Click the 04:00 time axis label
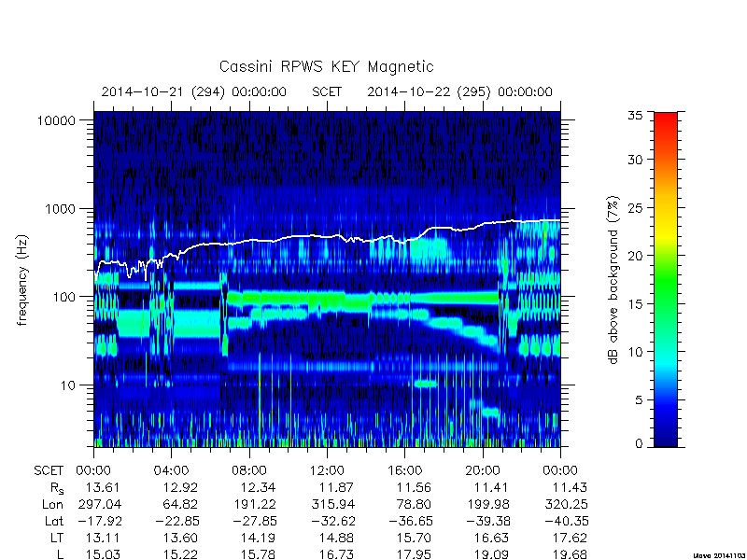The image size is (747, 560). 171,470
